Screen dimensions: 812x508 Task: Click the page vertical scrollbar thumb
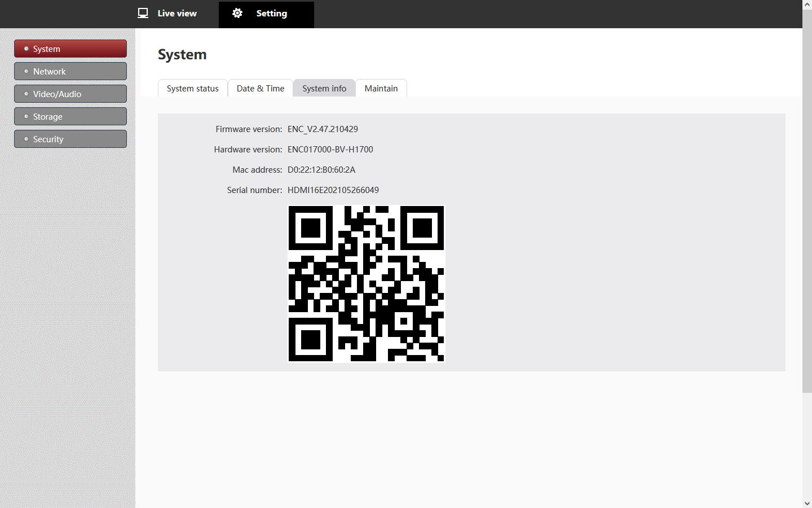(807, 201)
